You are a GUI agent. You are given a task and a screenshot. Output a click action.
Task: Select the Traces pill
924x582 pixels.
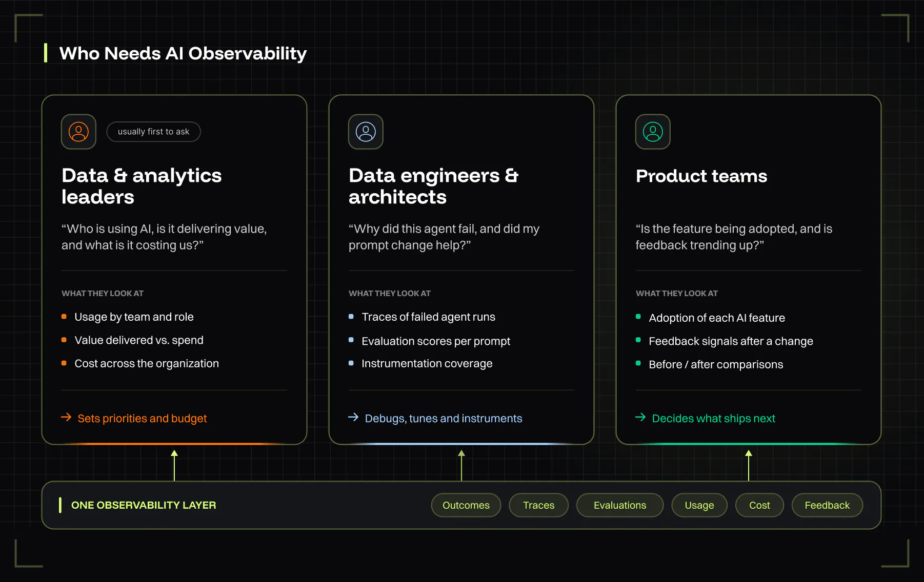[538, 505]
